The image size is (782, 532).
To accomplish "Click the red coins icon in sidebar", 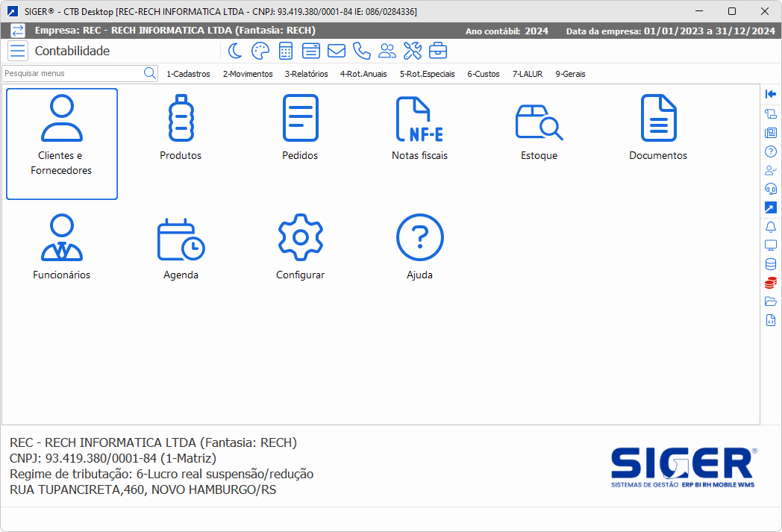I will 771,283.
